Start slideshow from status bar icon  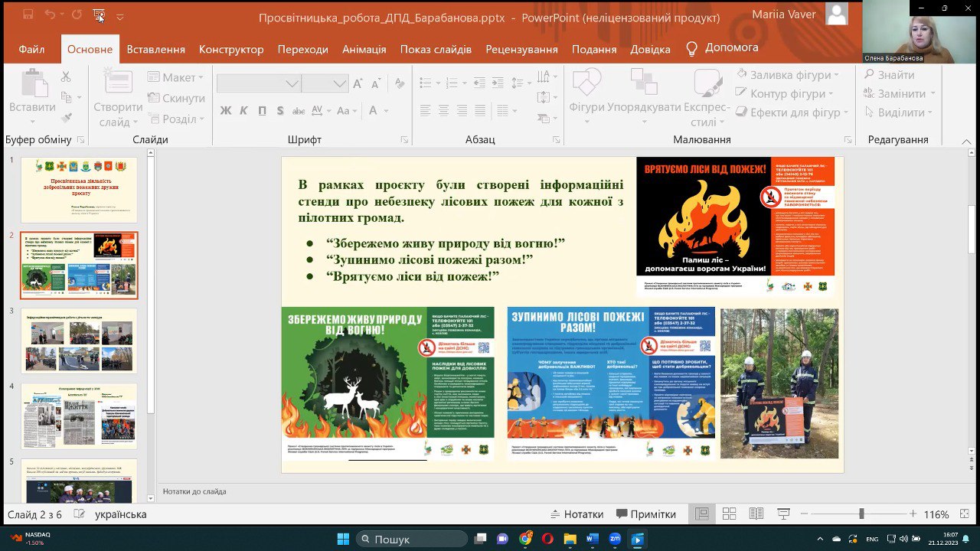784,514
